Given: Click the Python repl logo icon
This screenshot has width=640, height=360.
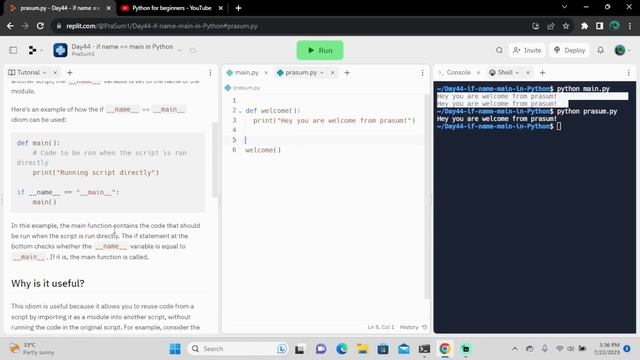Looking at the screenshot, I should click(60, 50).
